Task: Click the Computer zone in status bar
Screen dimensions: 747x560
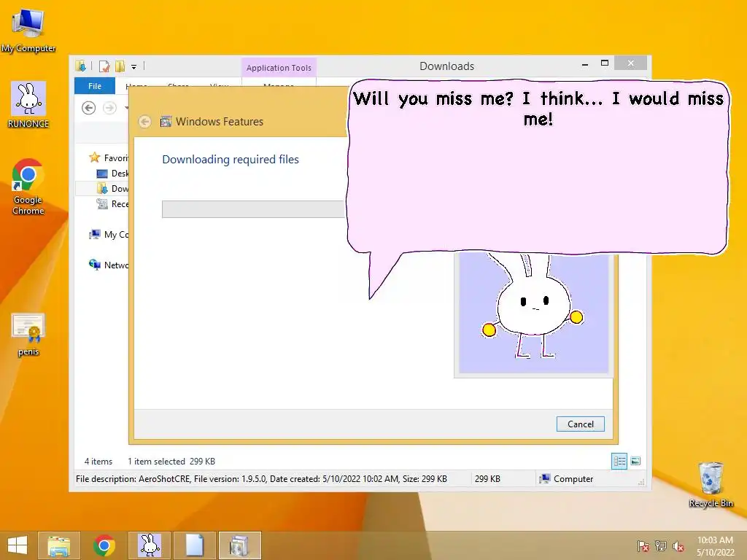Action: coord(566,479)
